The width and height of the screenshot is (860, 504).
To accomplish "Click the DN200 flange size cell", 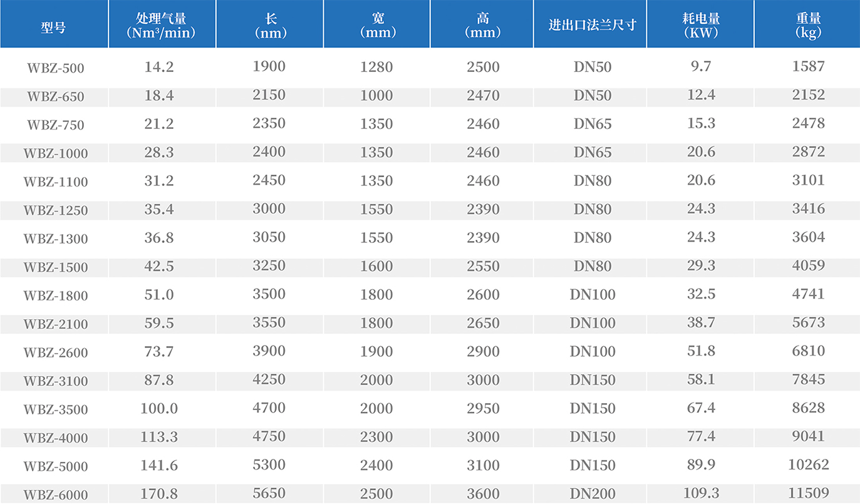I will coord(593,493).
